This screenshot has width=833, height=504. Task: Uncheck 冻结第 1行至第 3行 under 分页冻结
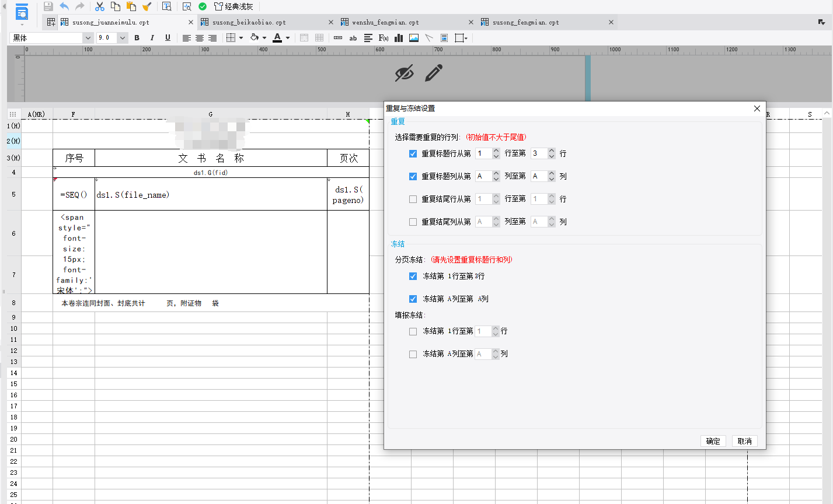coord(413,276)
